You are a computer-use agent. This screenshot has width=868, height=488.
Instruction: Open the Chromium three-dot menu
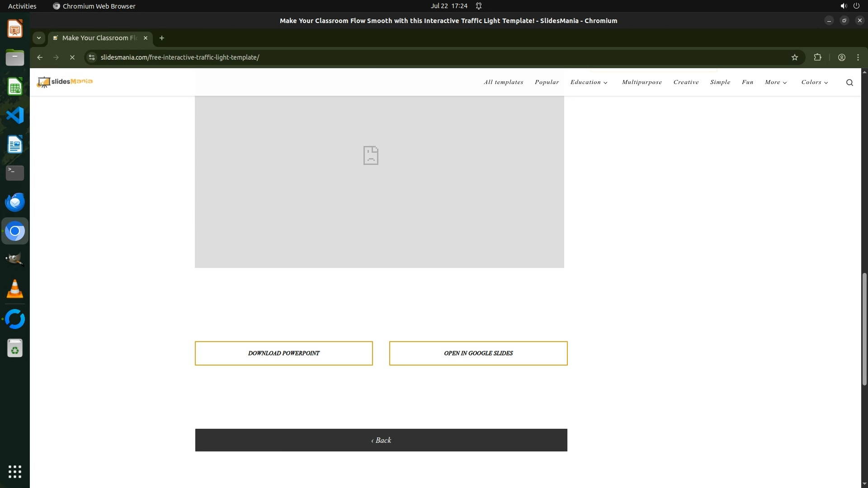858,57
